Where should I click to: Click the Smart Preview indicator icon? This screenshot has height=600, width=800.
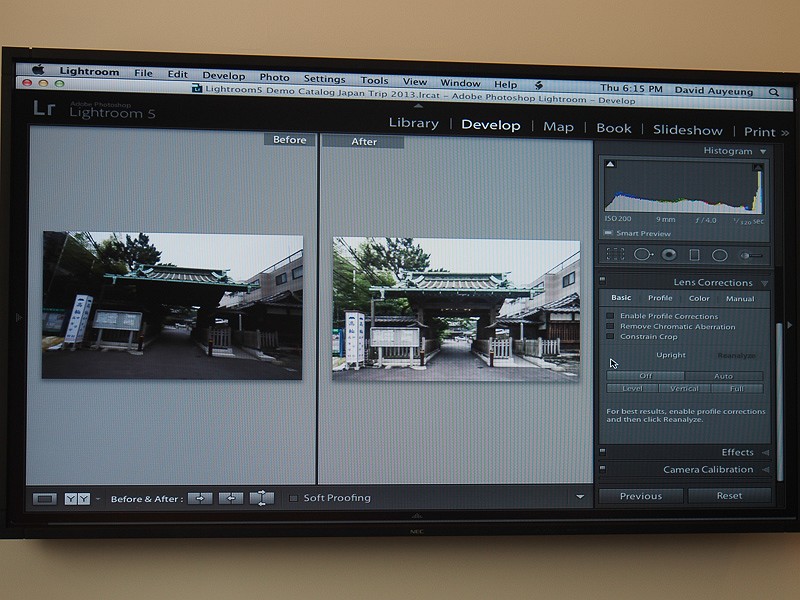pyautogui.click(x=608, y=233)
